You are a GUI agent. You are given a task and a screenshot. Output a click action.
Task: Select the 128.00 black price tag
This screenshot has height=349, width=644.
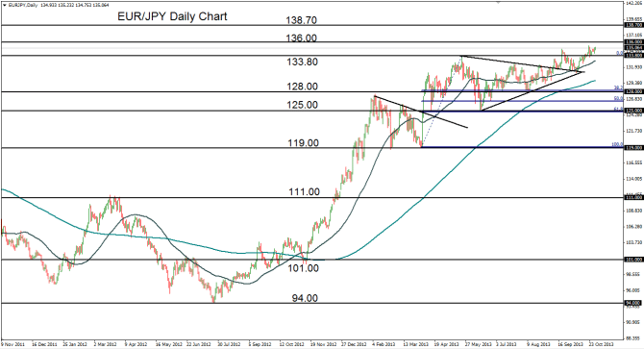(x=633, y=92)
